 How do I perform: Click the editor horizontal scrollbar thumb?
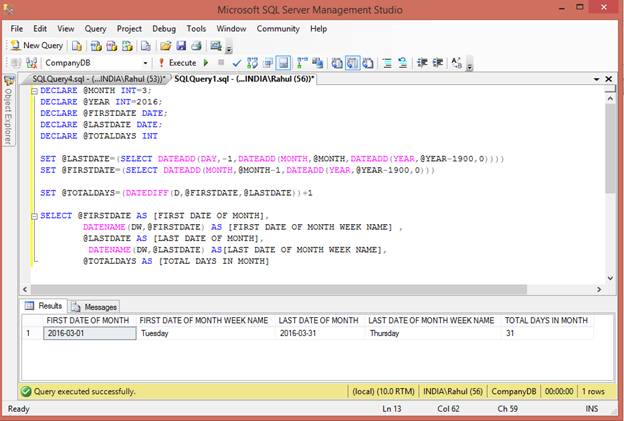point(279,289)
